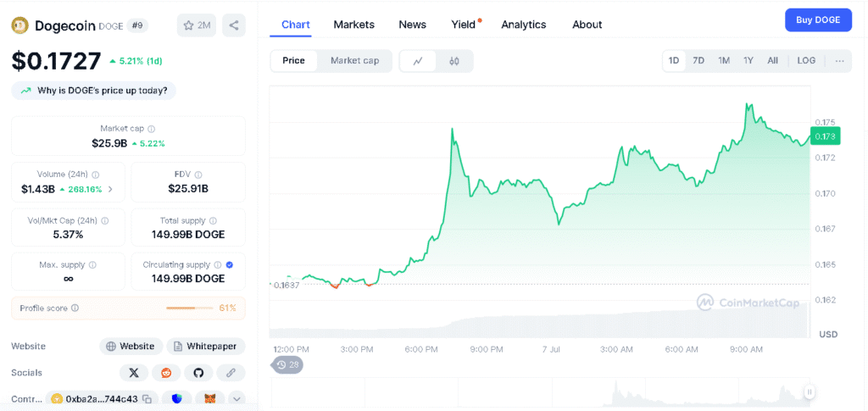Click the #9 rank badge
Image resolution: width=868 pixels, height=411 pixels.
tap(137, 25)
